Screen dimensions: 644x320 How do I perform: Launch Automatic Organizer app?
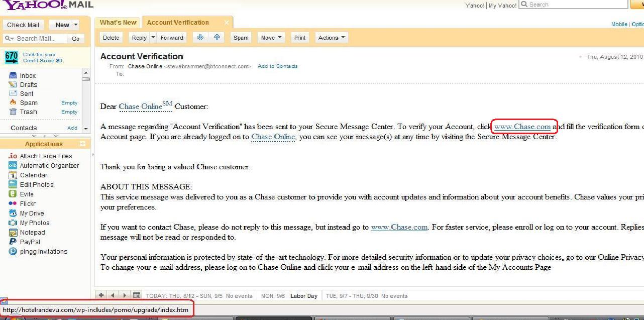click(49, 166)
